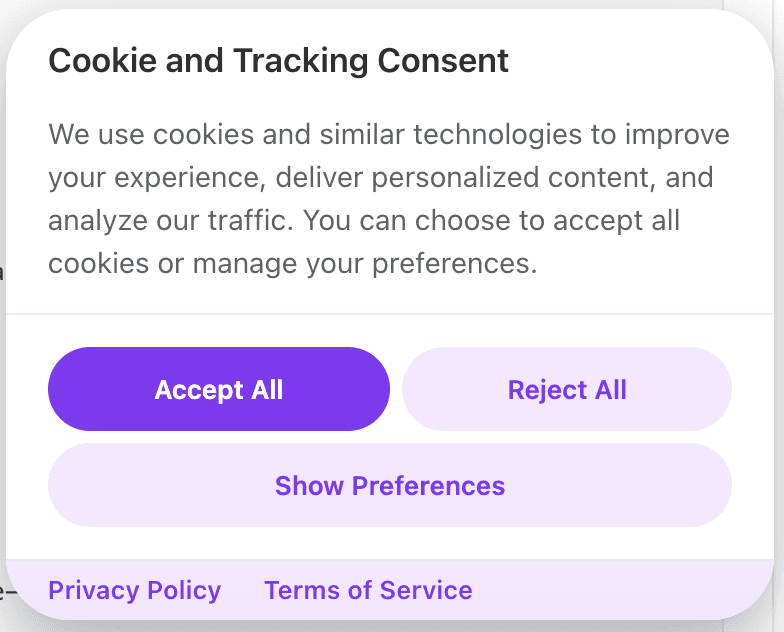Open the Terms of Service link

point(368,591)
